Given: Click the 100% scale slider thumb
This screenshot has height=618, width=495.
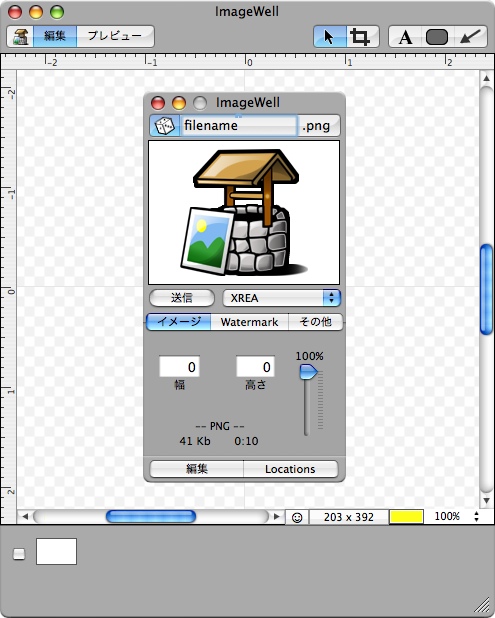Looking at the screenshot, I should point(308,372).
